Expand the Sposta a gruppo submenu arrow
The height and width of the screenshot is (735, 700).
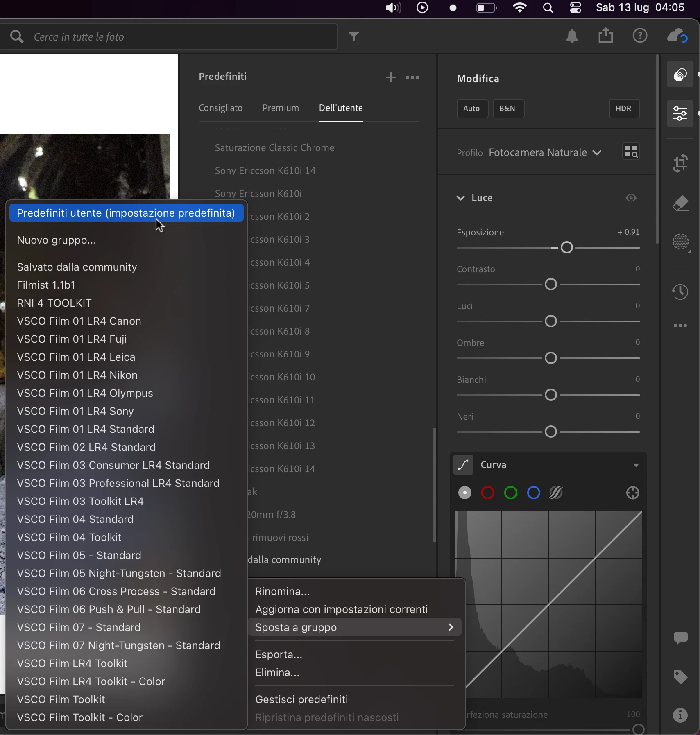pyautogui.click(x=451, y=627)
